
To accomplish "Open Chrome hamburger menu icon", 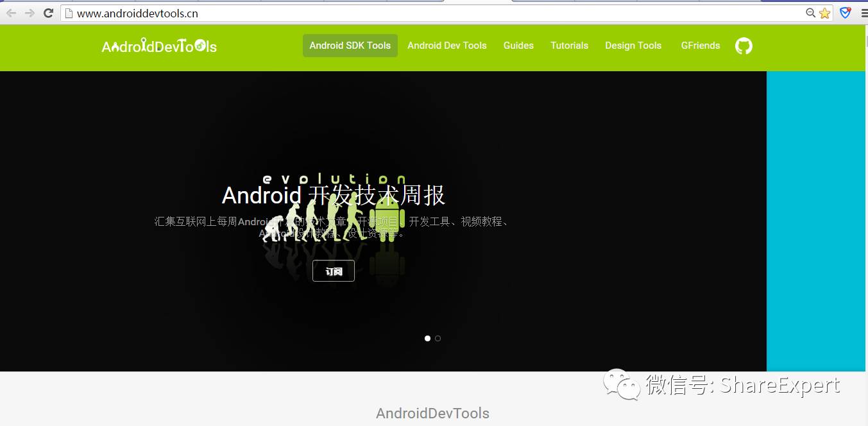I will pos(864,13).
